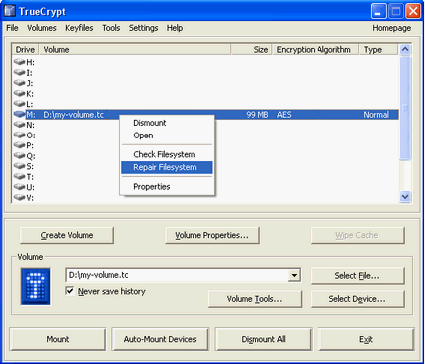The height and width of the screenshot is (364, 425).
Task: Click the Select Device button
Action: pyautogui.click(x=357, y=299)
